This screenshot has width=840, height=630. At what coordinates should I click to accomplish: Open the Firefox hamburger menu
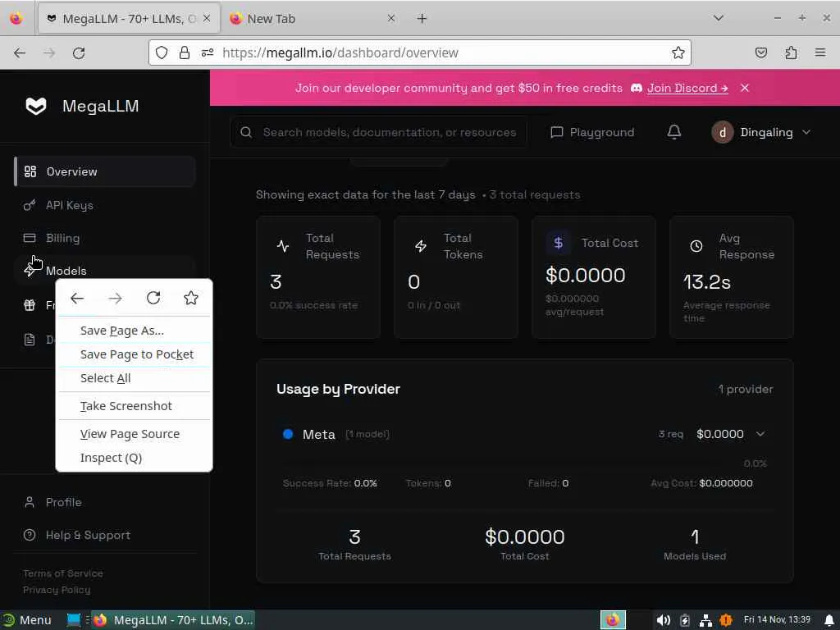click(x=820, y=52)
